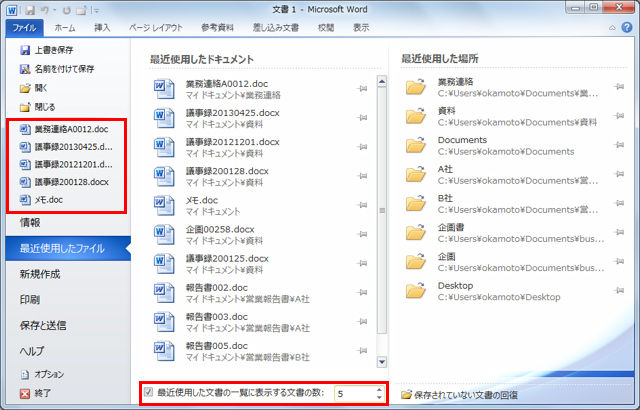640x410 pixels.
Task: Pin メモ.doc in recent documents
Action: coord(362,205)
